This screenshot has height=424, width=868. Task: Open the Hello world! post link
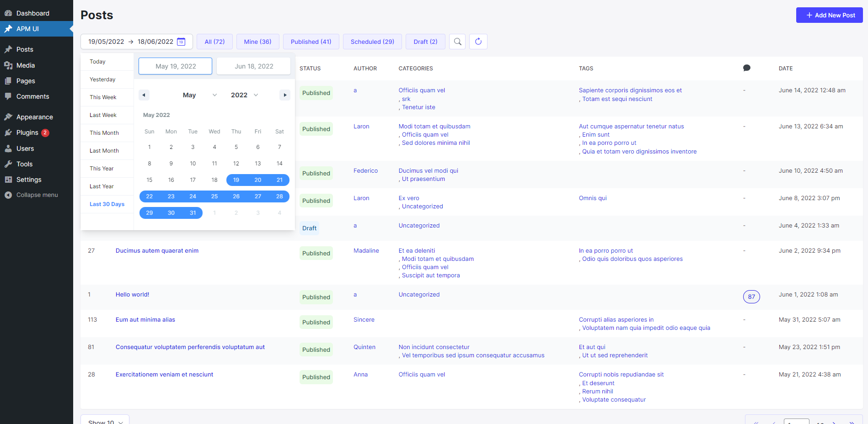click(133, 295)
